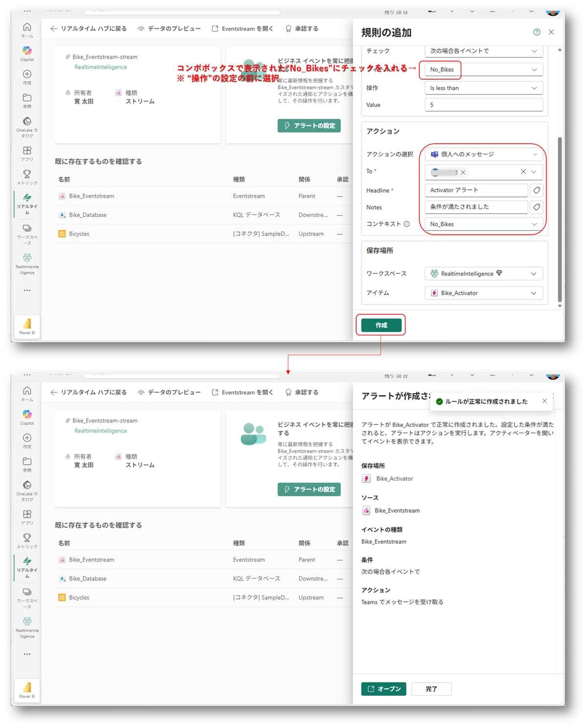Click the 完了 button
Screen dimensions: 587x728
tap(431, 689)
